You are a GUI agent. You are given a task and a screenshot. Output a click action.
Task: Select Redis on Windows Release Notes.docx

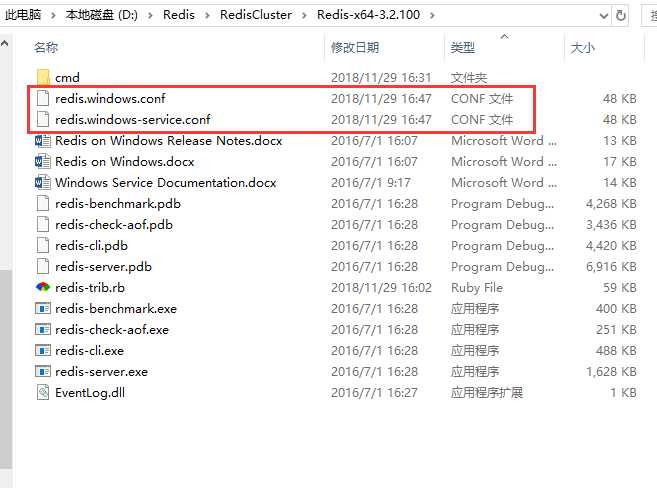click(x=168, y=141)
